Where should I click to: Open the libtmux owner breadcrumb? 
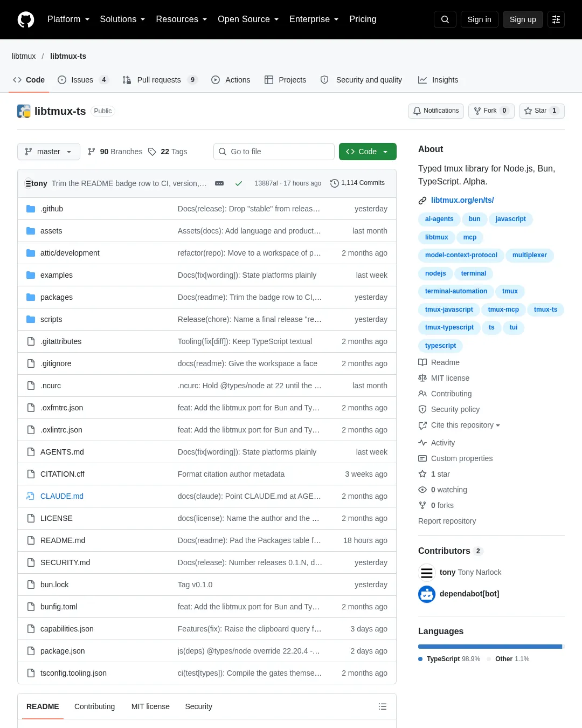(x=24, y=56)
